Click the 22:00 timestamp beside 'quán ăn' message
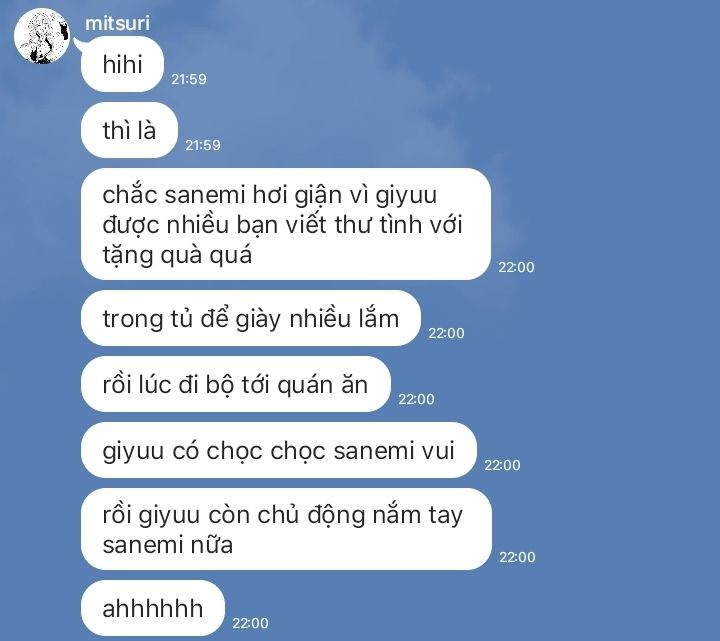The width and height of the screenshot is (720, 641). point(416,399)
